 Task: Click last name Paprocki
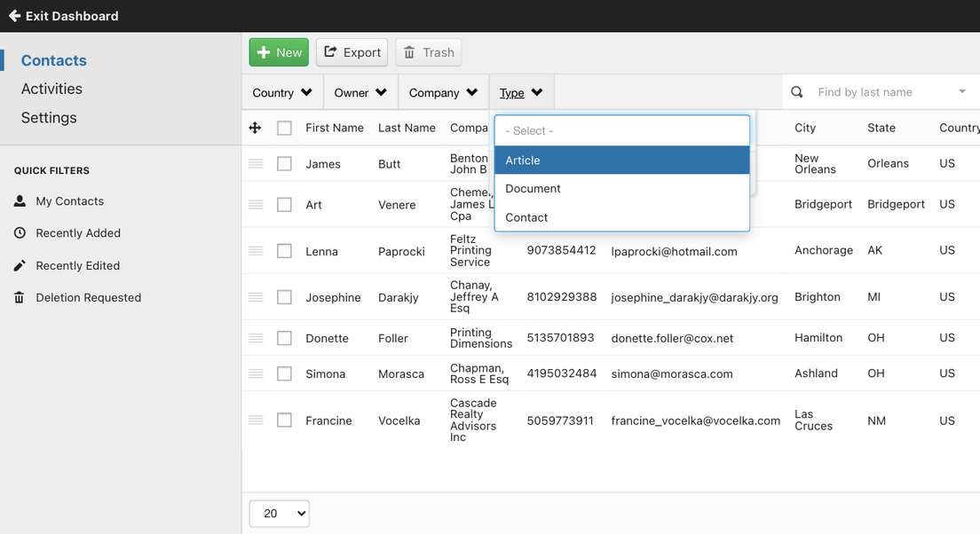click(x=401, y=251)
